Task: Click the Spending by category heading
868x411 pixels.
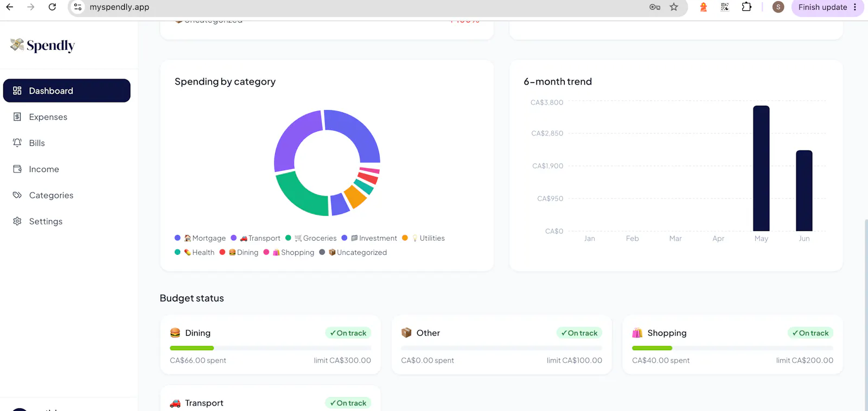Action: pos(225,81)
